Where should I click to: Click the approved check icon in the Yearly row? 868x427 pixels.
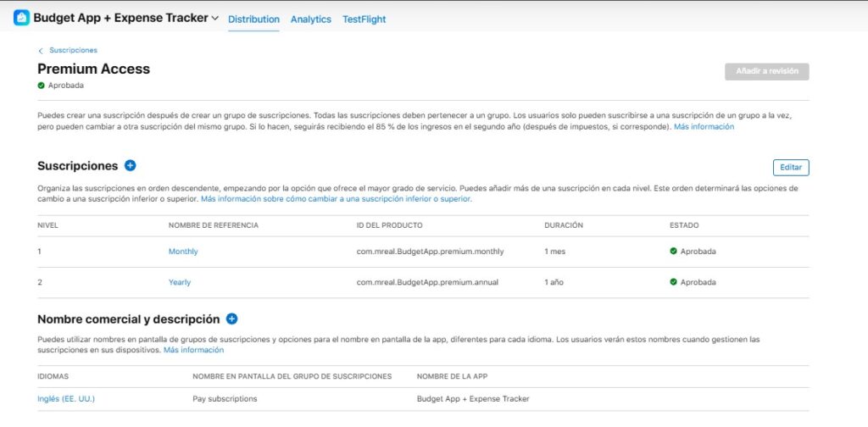tap(673, 282)
